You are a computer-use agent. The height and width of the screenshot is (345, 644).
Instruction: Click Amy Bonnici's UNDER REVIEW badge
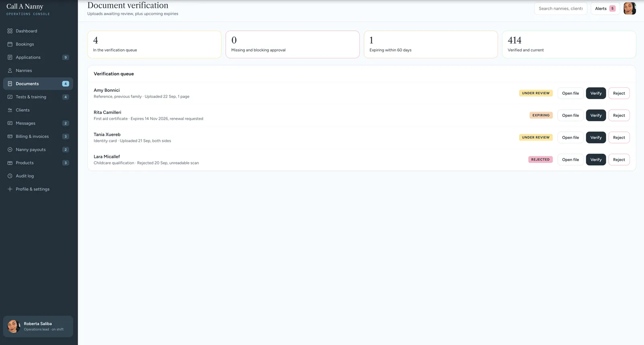click(536, 93)
